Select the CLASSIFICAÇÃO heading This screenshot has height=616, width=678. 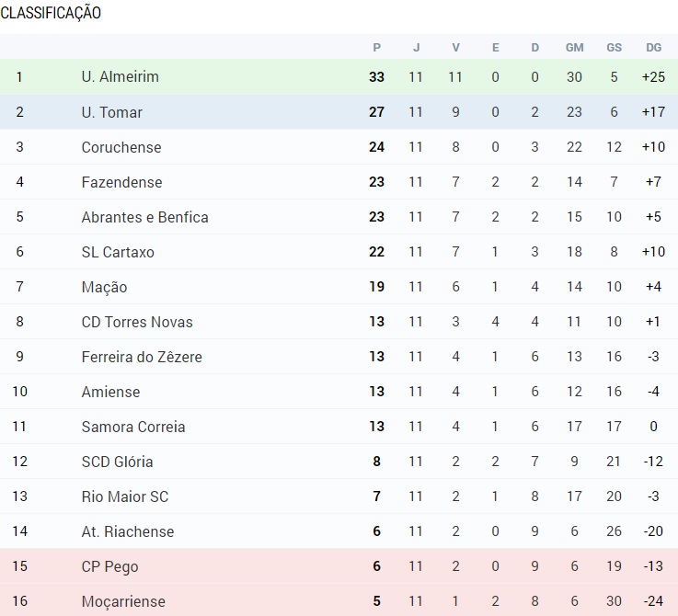(x=51, y=13)
